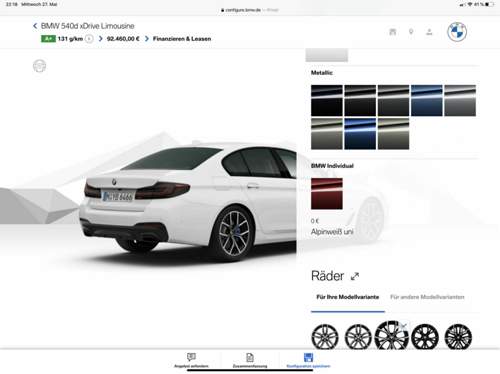The width and height of the screenshot is (500, 374).
Task: Open Finanzieren & Leasen link
Action: click(182, 39)
